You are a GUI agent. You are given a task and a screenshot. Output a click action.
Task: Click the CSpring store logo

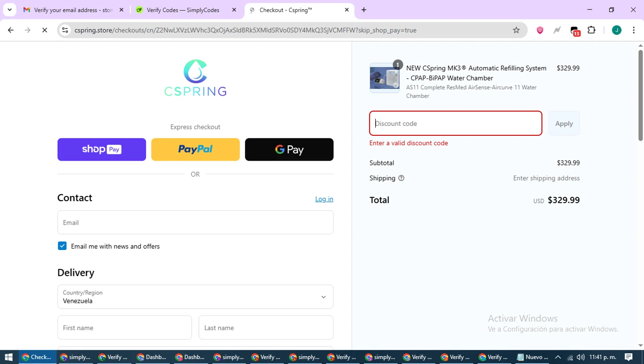(195, 78)
